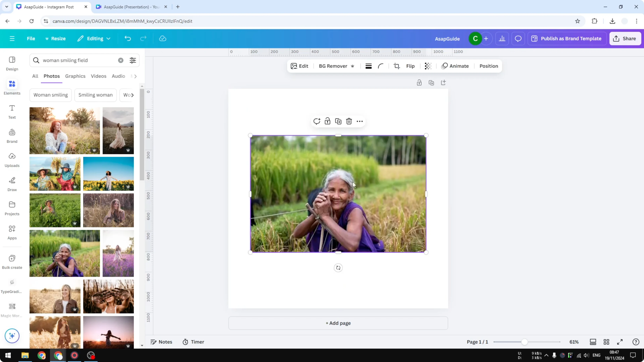
Task: Lock the selected image element
Action: click(327, 121)
